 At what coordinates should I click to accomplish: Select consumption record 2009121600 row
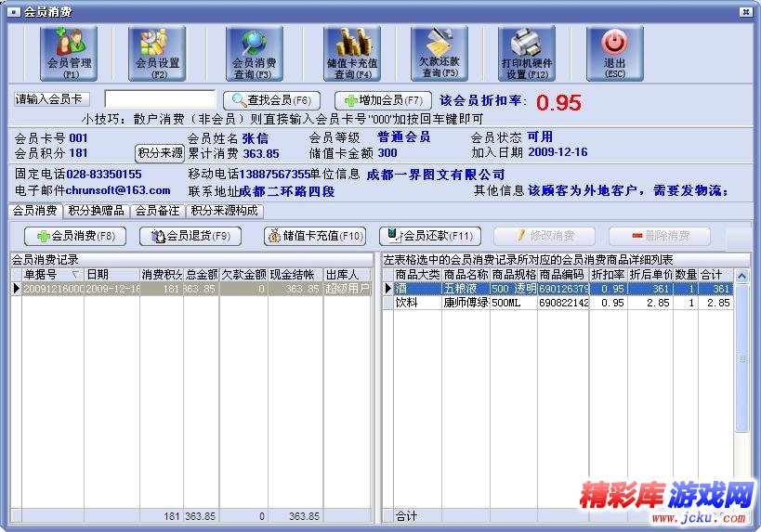tap(191, 289)
